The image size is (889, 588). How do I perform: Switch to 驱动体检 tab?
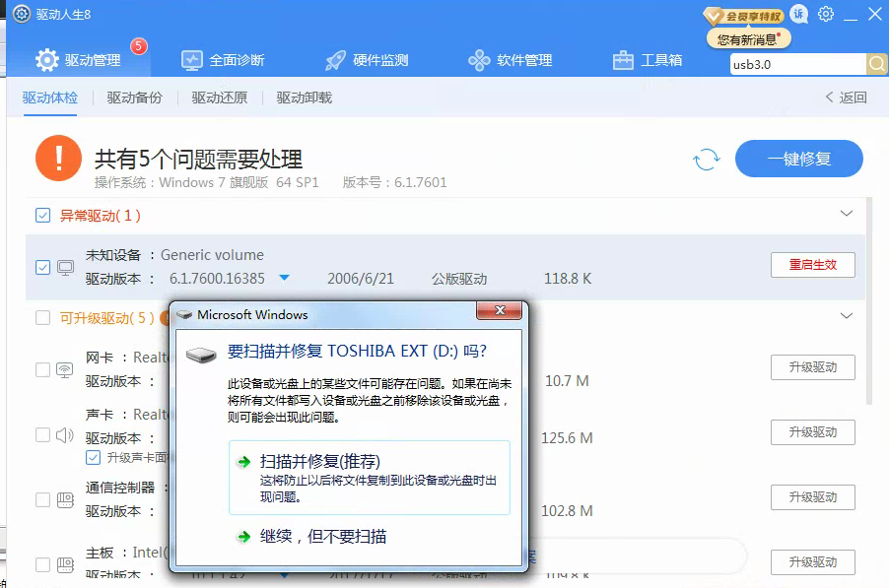(x=50, y=98)
